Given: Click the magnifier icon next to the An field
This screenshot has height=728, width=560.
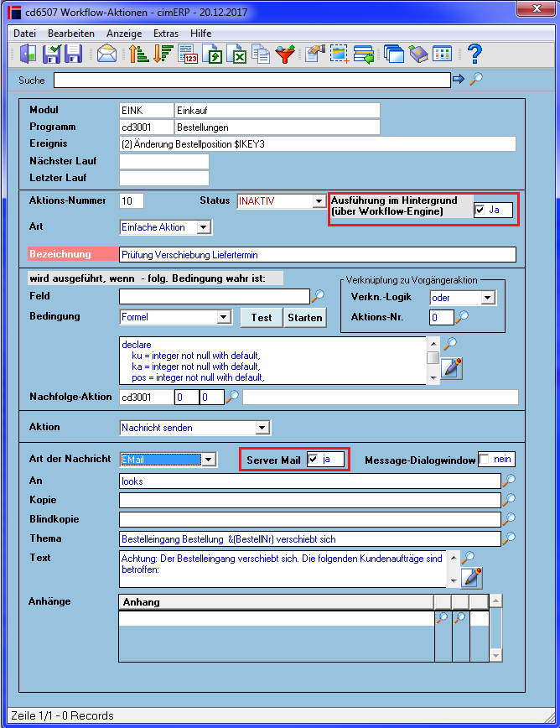Looking at the screenshot, I should tap(509, 480).
